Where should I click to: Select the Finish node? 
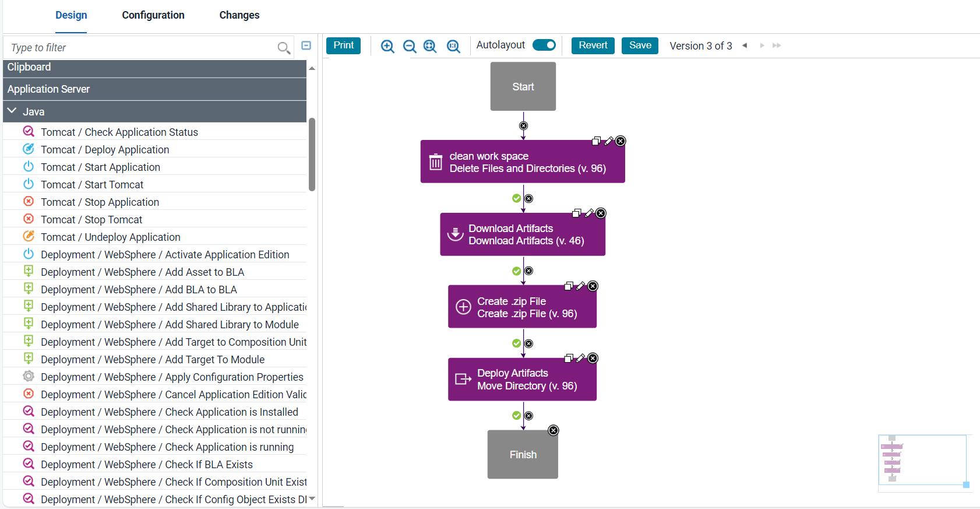coord(523,455)
